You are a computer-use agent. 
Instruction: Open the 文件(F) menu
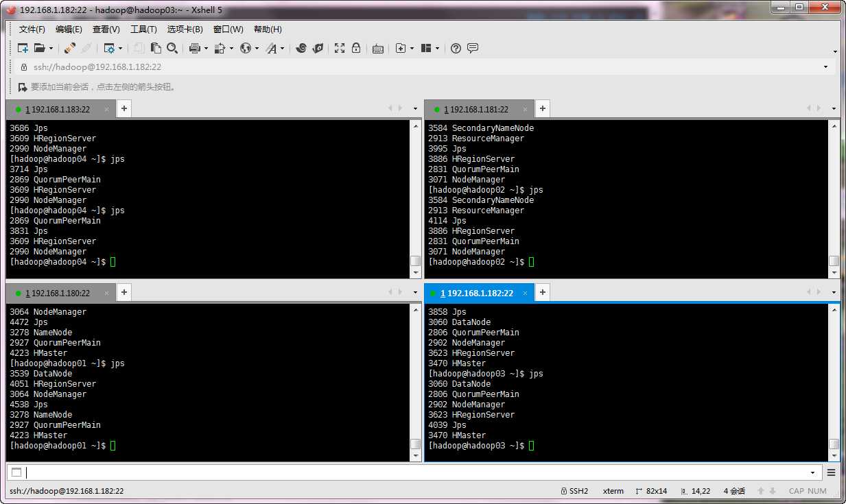[32, 29]
